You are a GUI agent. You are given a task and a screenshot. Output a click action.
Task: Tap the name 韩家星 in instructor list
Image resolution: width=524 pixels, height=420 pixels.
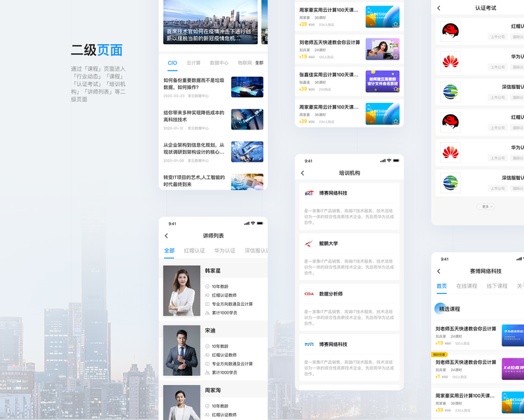pyautogui.click(x=213, y=270)
